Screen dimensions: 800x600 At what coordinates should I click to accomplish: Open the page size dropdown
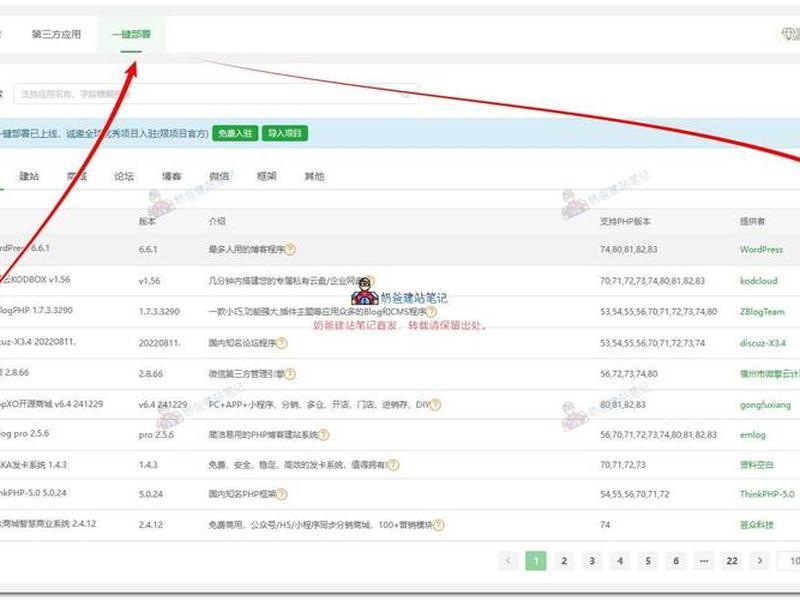coord(789,561)
